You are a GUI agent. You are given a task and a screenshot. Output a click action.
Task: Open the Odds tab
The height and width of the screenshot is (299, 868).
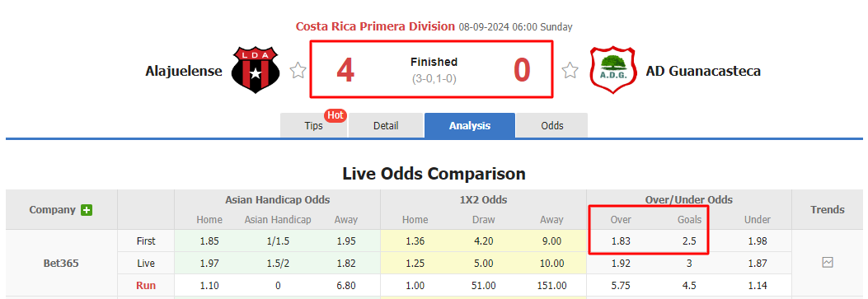552,125
